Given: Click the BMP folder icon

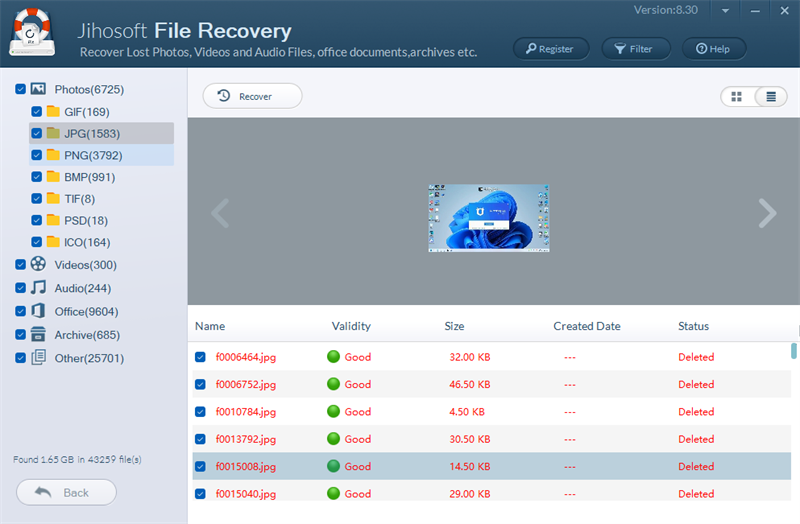Looking at the screenshot, I should click(x=53, y=177).
